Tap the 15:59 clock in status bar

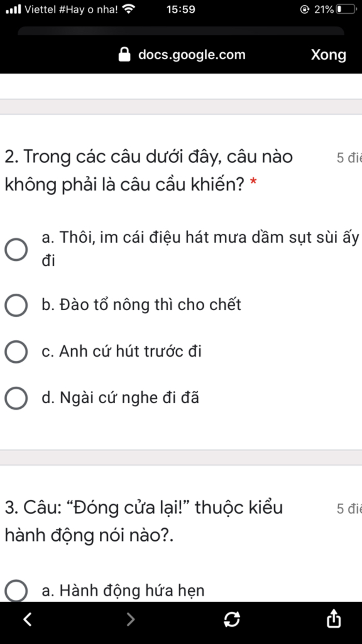181,9
